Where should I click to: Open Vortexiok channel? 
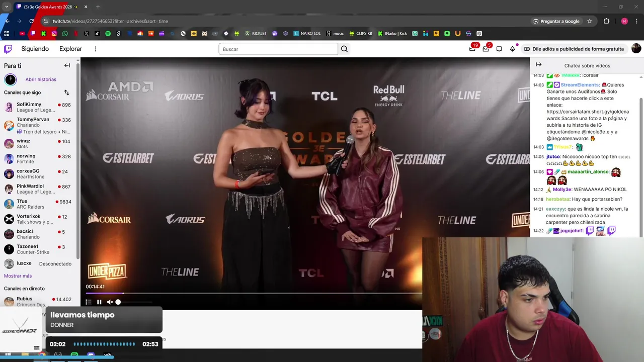tap(38, 219)
